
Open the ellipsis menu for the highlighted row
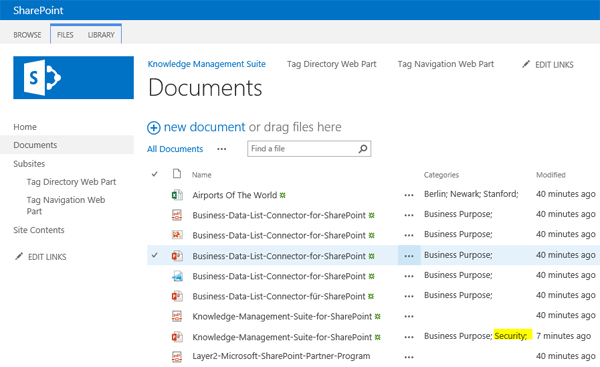click(x=409, y=256)
